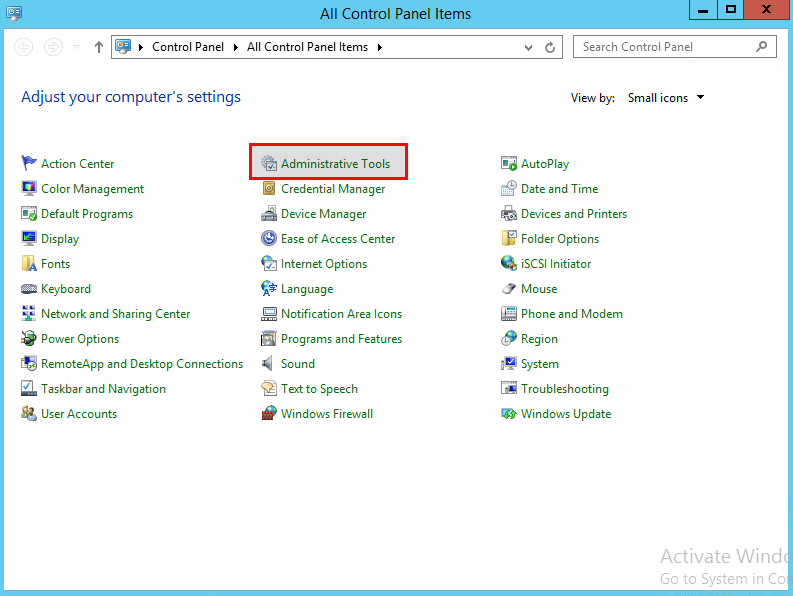
Task: Click the Programs and Features icon
Action: tap(269, 338)
